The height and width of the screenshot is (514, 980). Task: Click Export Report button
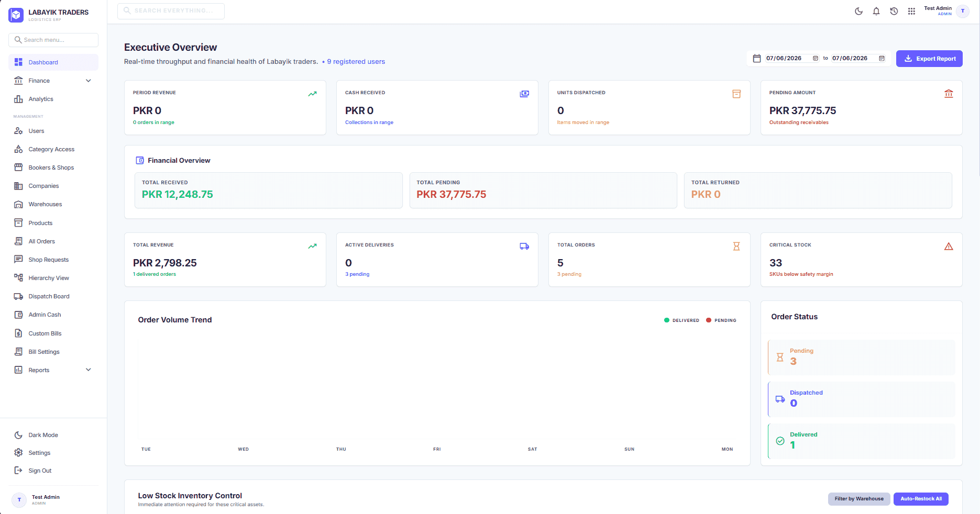coord(929,59)
